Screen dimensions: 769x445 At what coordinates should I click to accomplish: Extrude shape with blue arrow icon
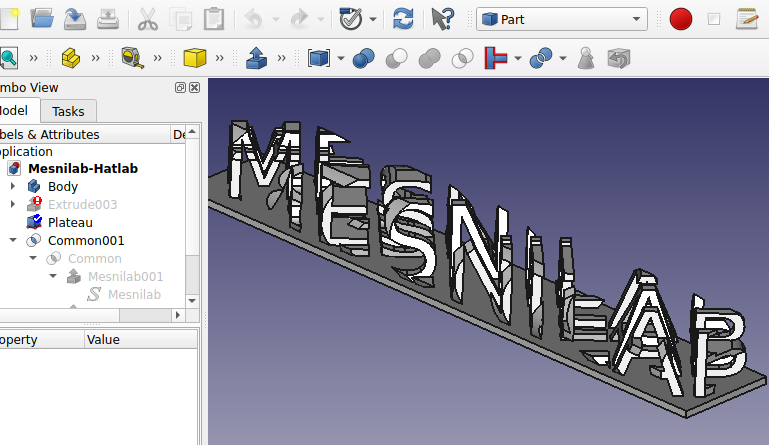(x=256, y=58)
